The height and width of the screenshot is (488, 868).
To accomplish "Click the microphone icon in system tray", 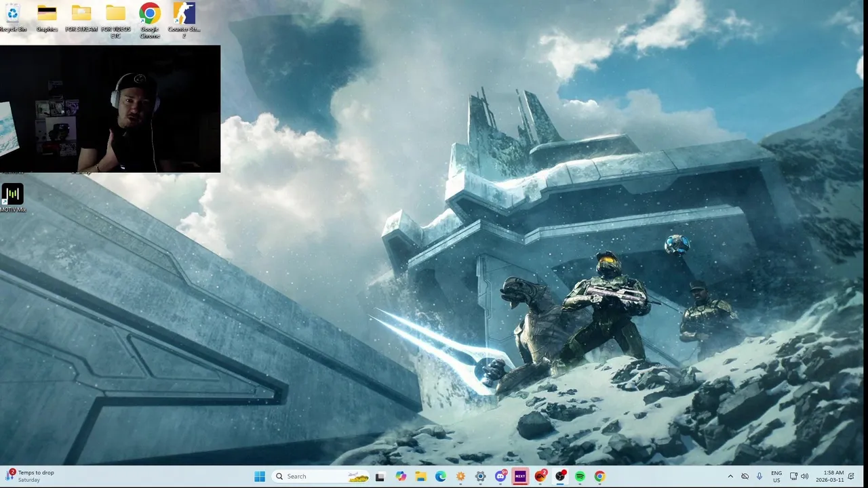I will click(x=759, y=476).
